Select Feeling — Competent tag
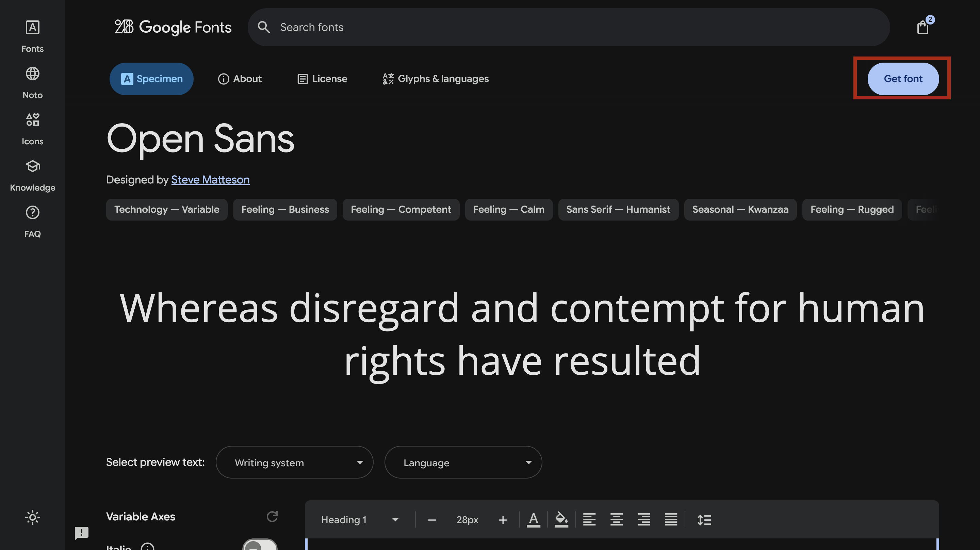The image size is (980, 550). point(401,209)
